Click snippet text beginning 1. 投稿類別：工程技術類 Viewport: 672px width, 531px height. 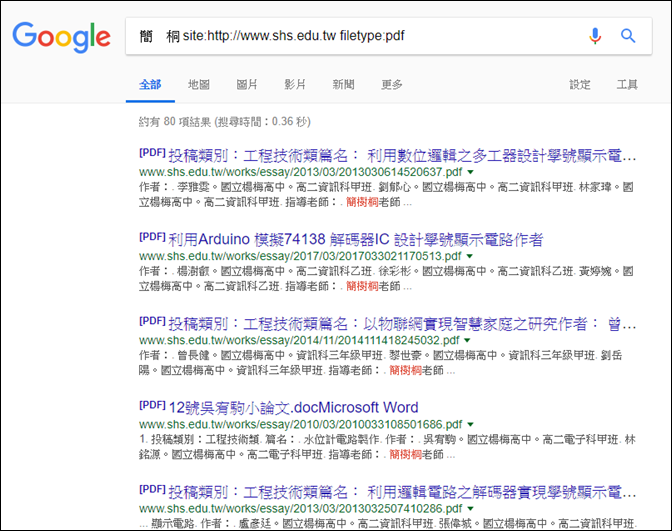click(387, 447)
